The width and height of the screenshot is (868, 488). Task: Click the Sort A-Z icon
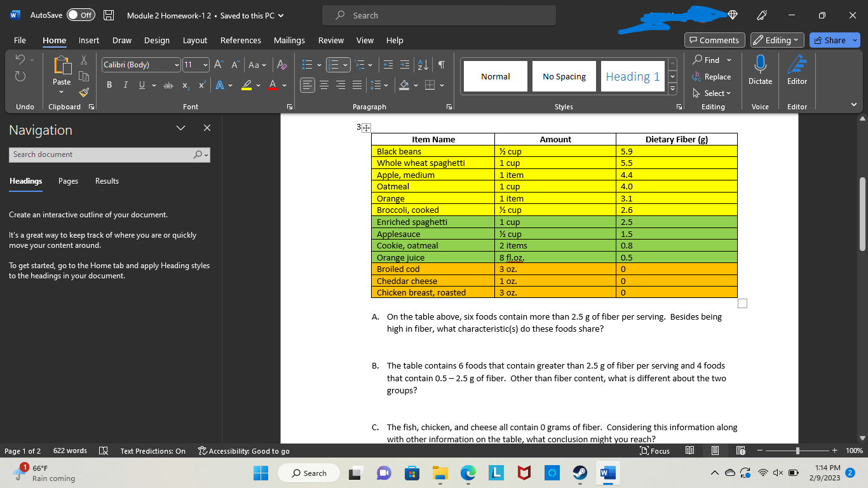[x=423, y=65]
